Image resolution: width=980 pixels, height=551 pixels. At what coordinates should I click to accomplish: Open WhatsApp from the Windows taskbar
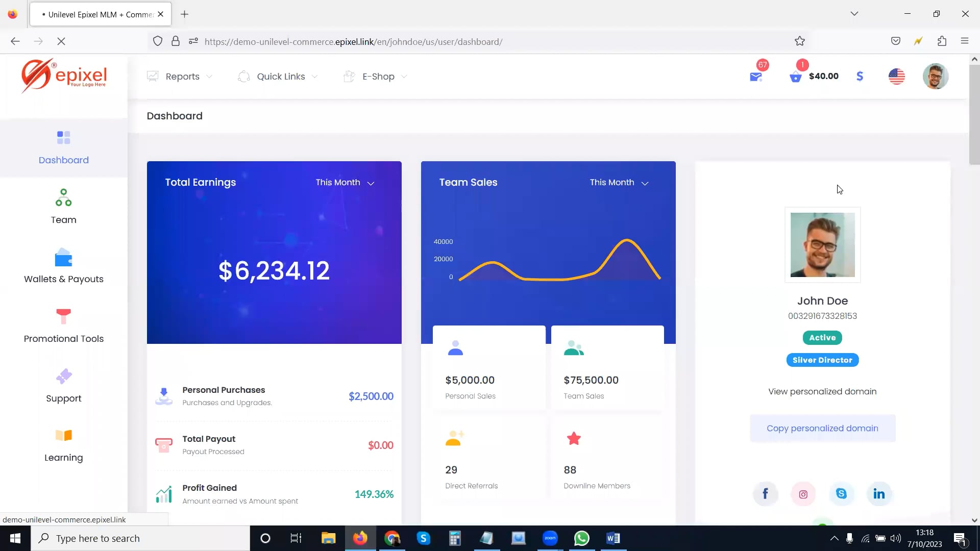coord(581,538)
